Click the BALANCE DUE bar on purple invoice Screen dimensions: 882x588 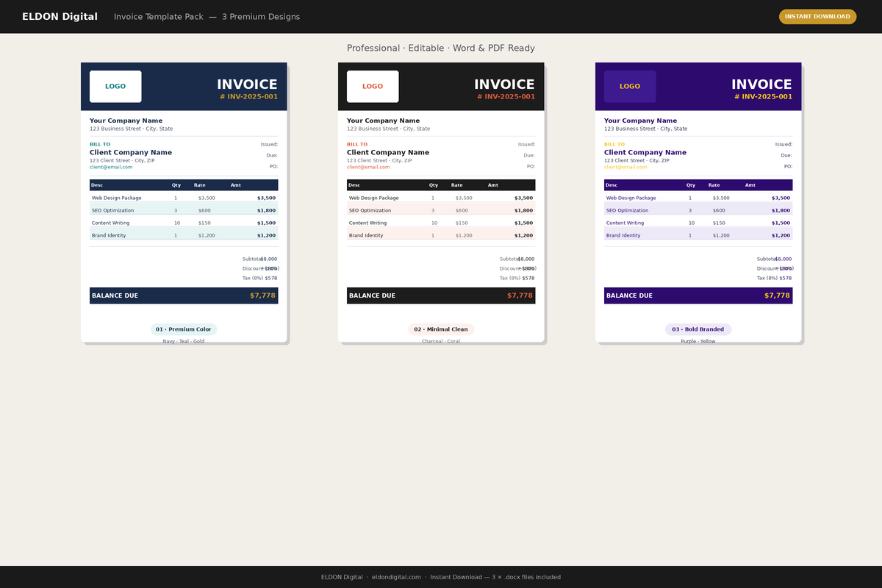[698, 295]
